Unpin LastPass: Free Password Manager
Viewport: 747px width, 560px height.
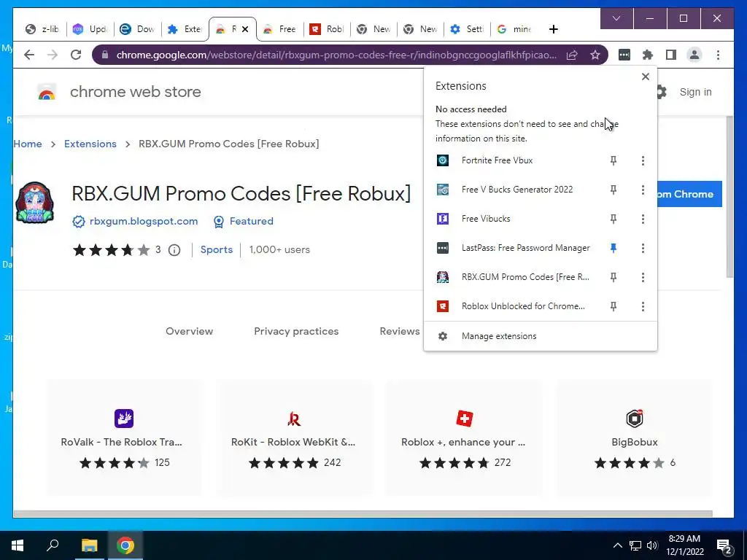point(614,248)
